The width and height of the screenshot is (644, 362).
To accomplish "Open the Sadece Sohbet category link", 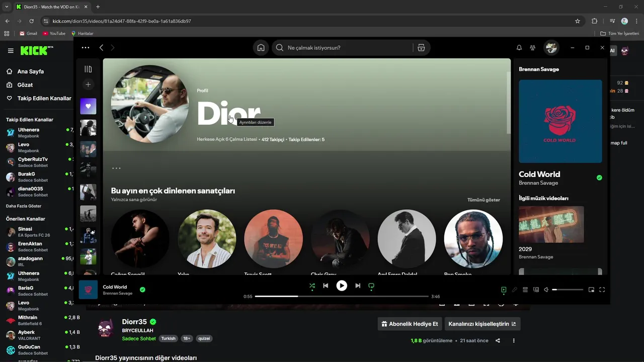I will pos(139,338).
